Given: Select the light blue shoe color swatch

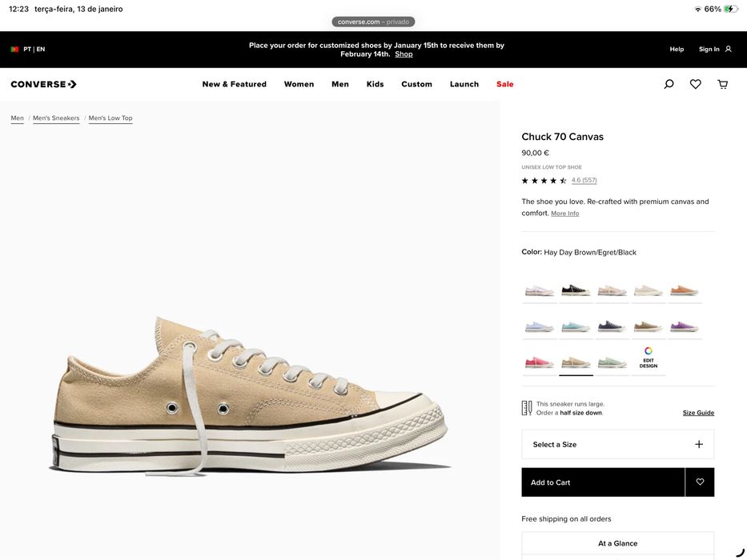Looking at the screenshot, I should point(540,326).
